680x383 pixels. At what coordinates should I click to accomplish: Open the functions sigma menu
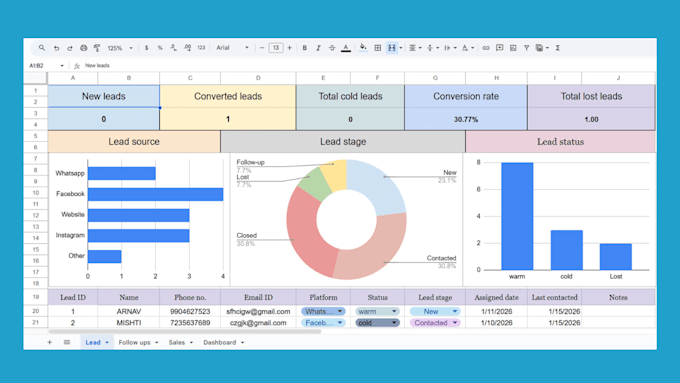558,48
